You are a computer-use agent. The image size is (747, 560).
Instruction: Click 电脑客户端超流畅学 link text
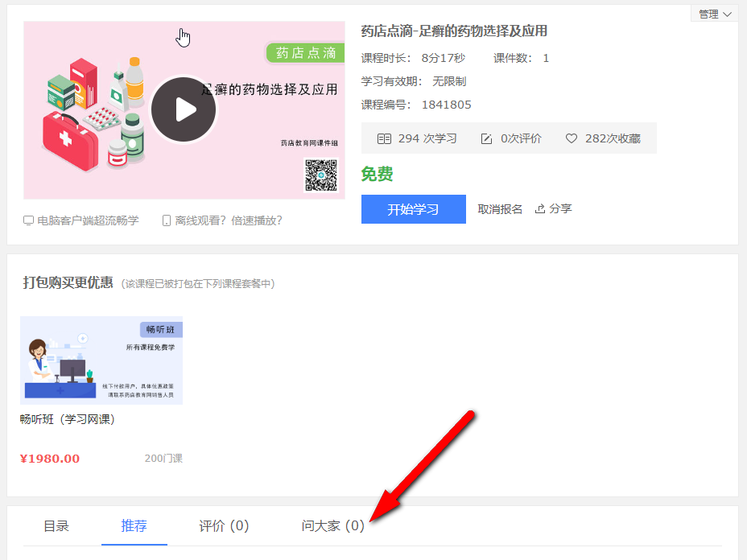pyautogui.click(x=88, y=220)
